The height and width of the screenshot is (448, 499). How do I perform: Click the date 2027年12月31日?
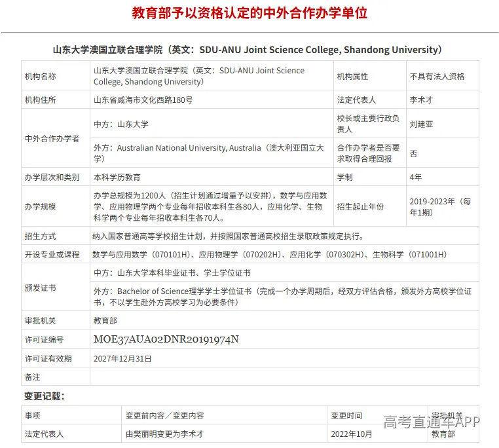click(x=122, y=358)
